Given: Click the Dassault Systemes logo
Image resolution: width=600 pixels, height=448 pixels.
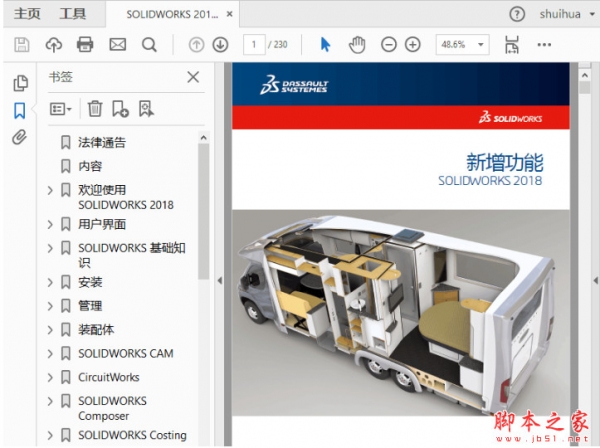Looking at the screenshot, I should pyautogui.click(x=294, y=85).
